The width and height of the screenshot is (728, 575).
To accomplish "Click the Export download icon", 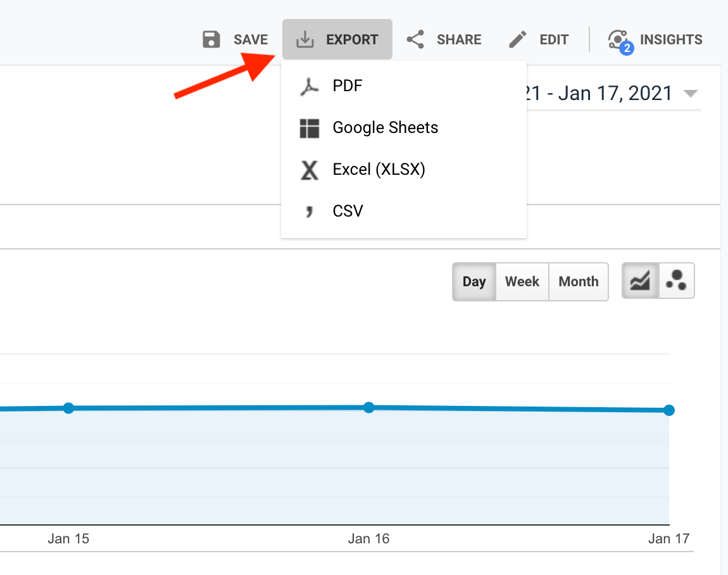I will click(306, 39).
